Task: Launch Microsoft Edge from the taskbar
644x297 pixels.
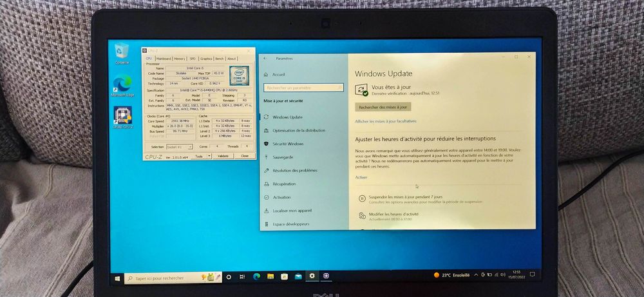Action: 256,276
